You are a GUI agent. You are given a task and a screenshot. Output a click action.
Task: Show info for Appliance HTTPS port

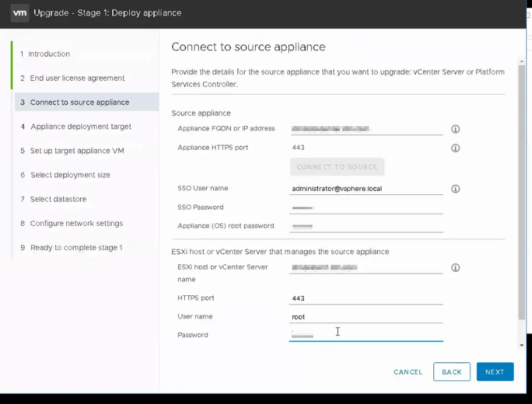(x=455, y=148)
